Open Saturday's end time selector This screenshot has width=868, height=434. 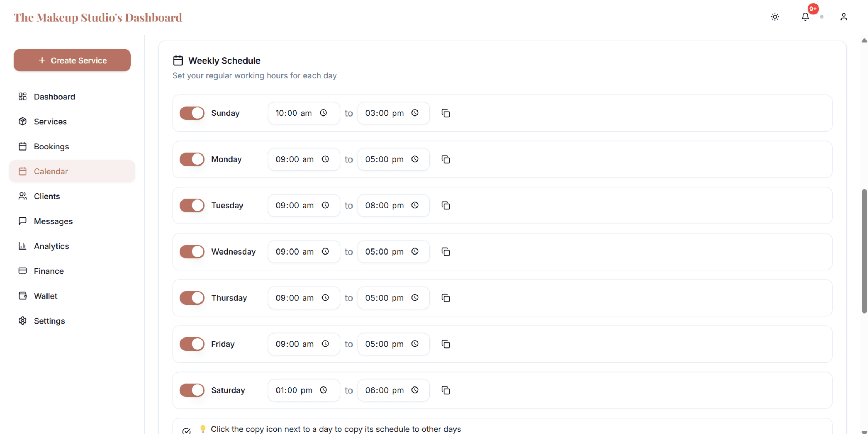pos(393,390)
